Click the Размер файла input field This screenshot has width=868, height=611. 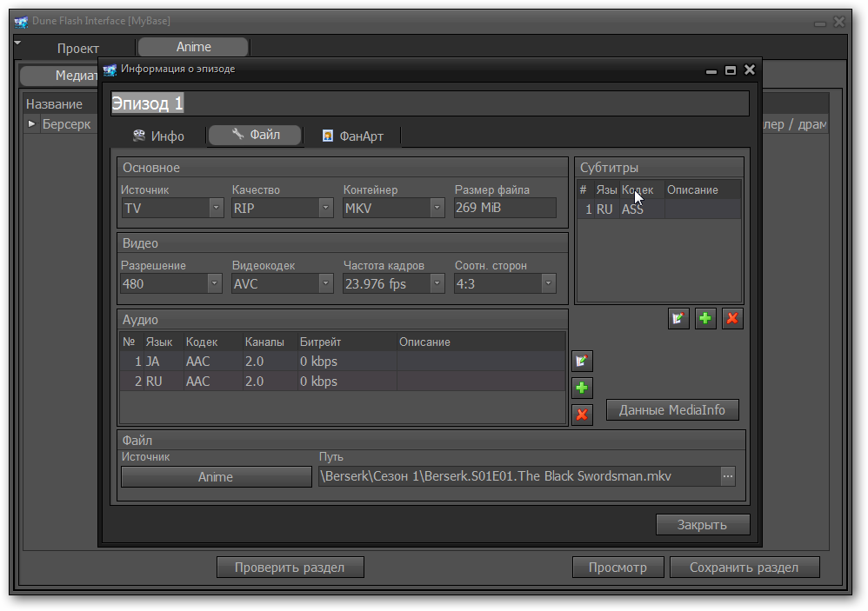(504, 209)
